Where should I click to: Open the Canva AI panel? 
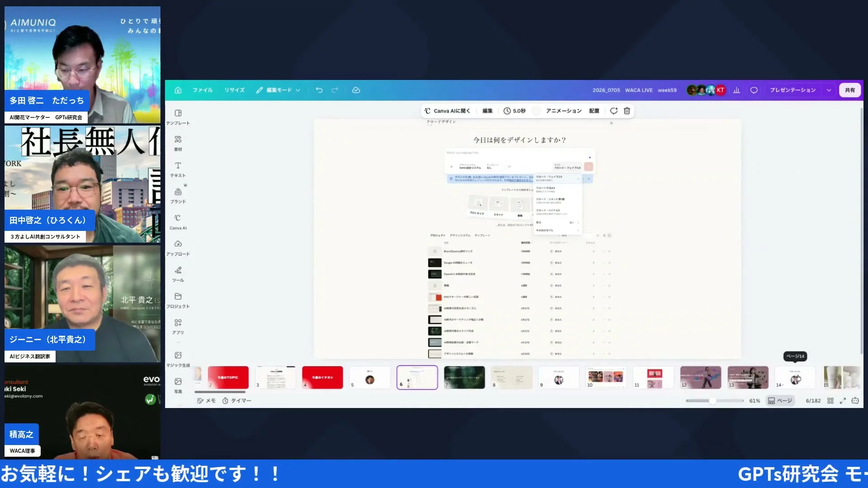click(x=178, y=222)
